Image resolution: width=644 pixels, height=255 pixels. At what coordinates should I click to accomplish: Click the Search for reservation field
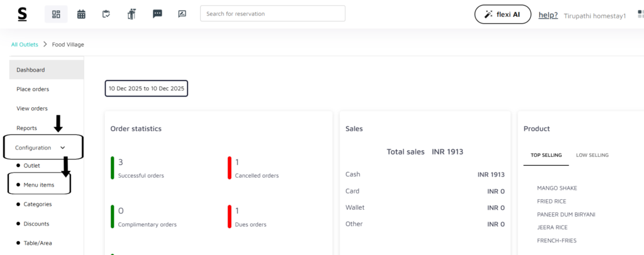pyautogui.click(x=272, y=14)
